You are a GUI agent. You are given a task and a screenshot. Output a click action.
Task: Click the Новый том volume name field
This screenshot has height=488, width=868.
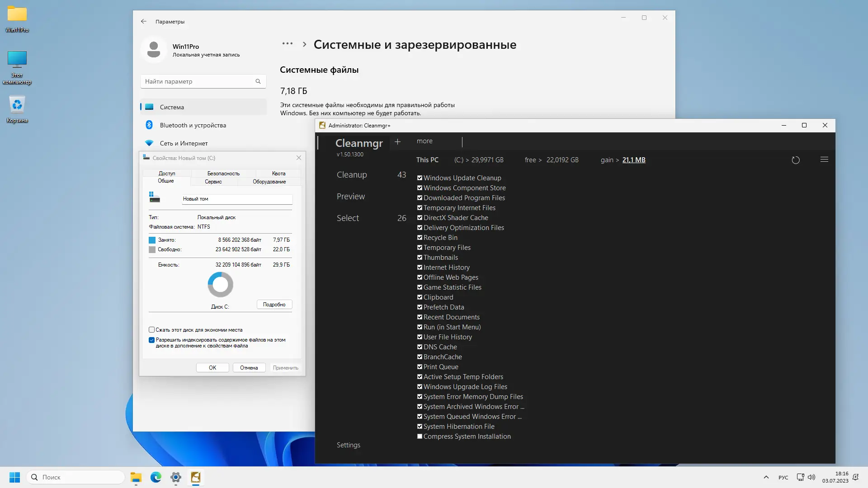[237, 199]
